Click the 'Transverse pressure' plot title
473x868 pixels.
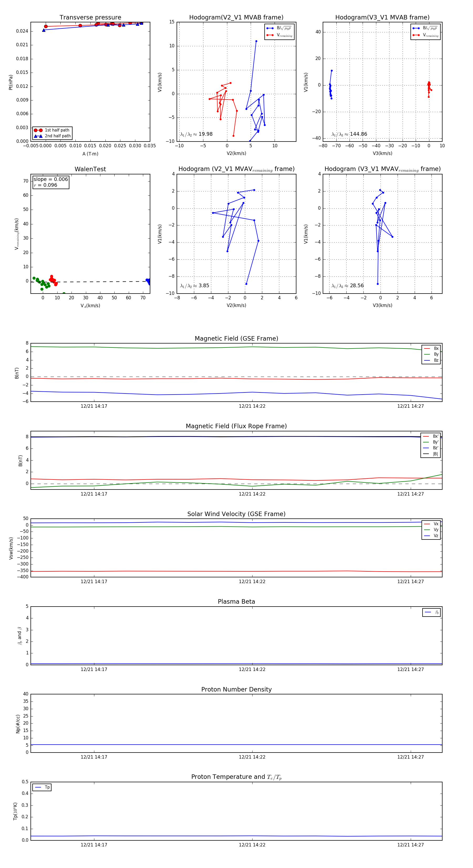90,17
